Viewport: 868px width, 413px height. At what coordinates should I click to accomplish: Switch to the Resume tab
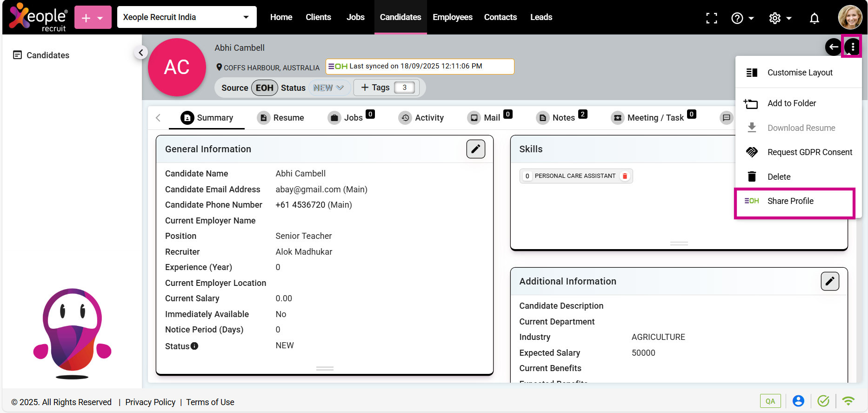coord(280,118)
